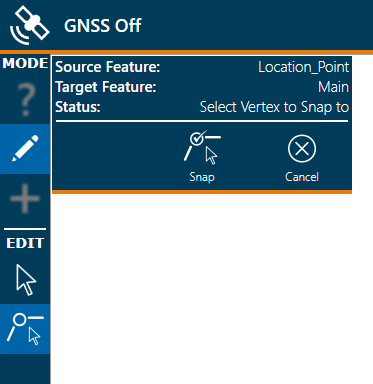Click the Cancel circle X icon
This screenshot has height=384, width=373.
click(x=302, y=148)
